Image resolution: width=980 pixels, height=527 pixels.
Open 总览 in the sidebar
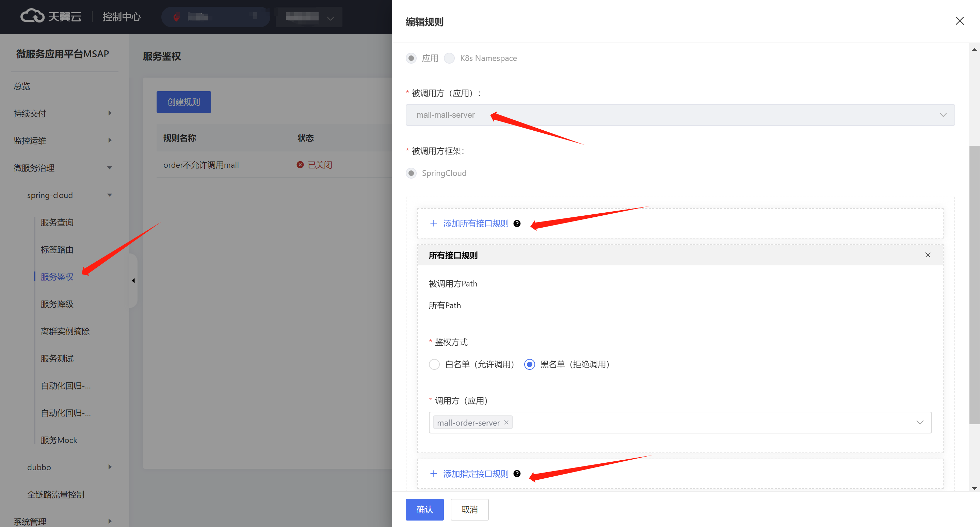click(x=22, y=86)
